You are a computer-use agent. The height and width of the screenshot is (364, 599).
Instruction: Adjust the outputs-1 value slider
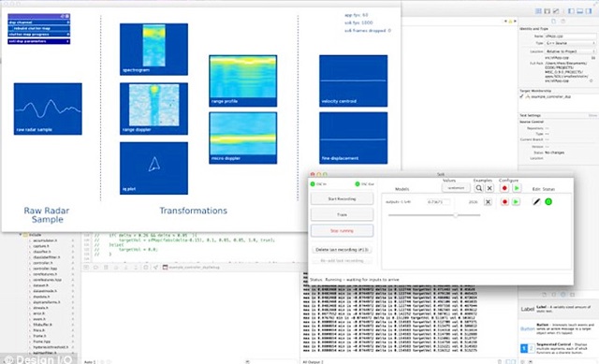(x=456, y=215)
